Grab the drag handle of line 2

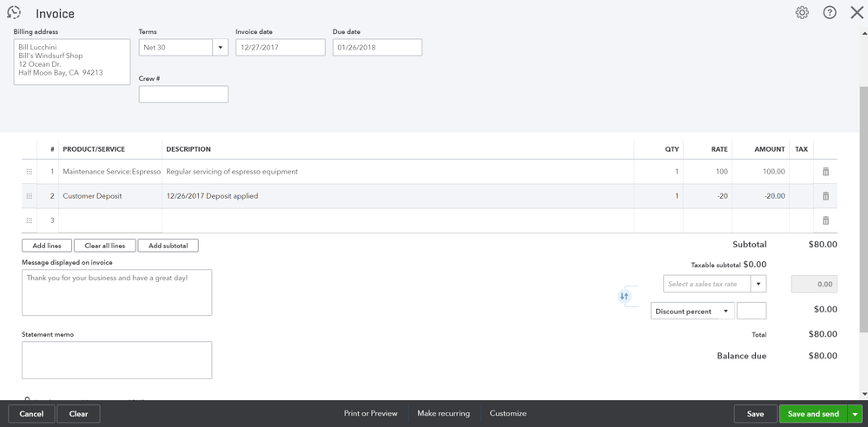tap(30, 196)
